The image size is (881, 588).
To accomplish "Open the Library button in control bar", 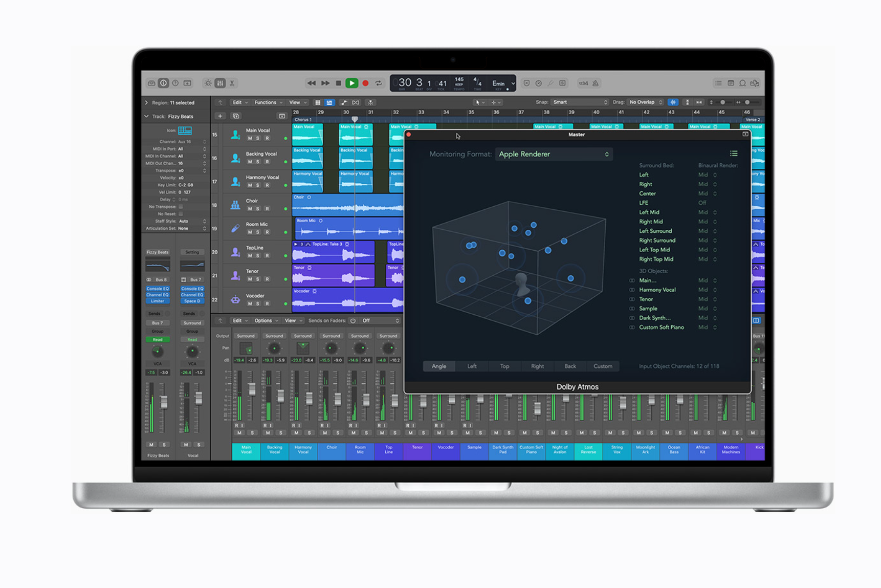I will (151, 83).
